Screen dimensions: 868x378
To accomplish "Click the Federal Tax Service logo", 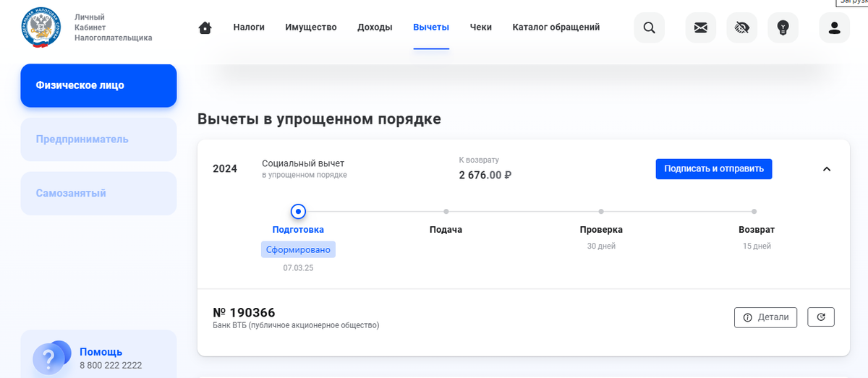I will coord(42,27).
